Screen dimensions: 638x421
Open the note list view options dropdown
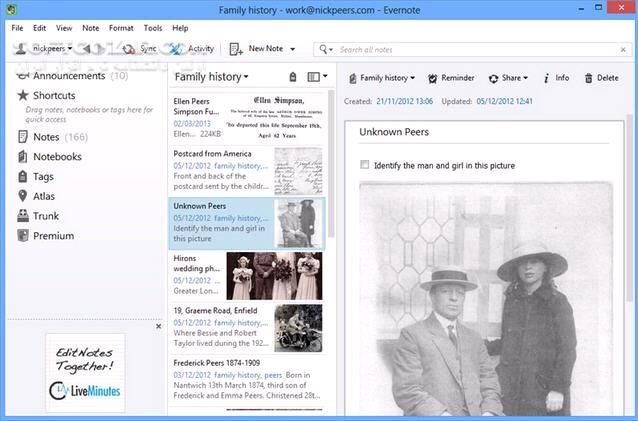click(324, 77)
